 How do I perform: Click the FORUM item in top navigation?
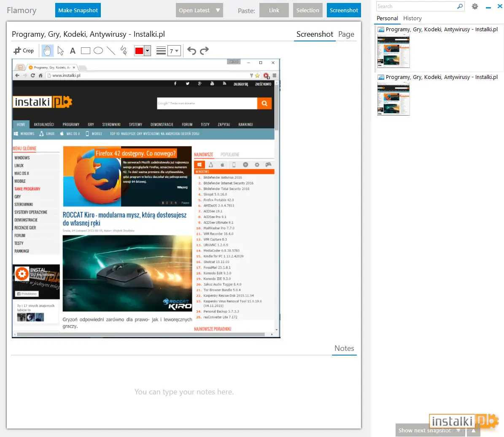(x=187, y=125)
